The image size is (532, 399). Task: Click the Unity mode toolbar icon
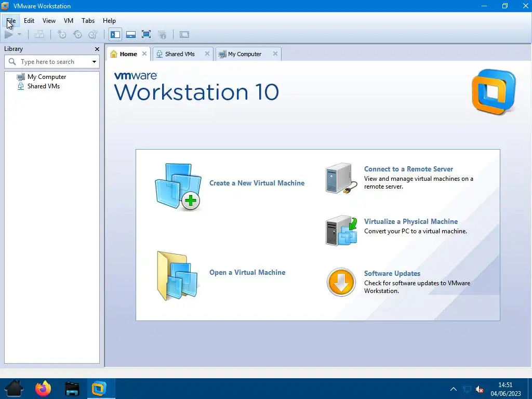coord(162,34)
